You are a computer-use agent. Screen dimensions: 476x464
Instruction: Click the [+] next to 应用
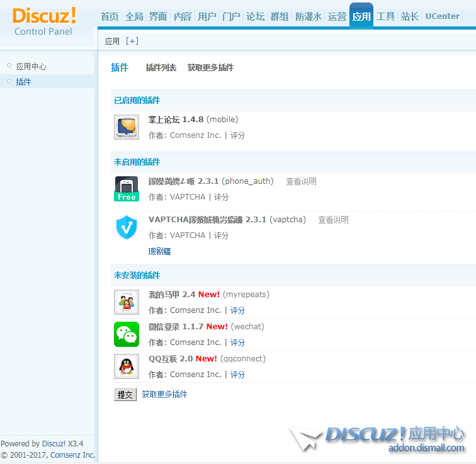pos(132,41)
